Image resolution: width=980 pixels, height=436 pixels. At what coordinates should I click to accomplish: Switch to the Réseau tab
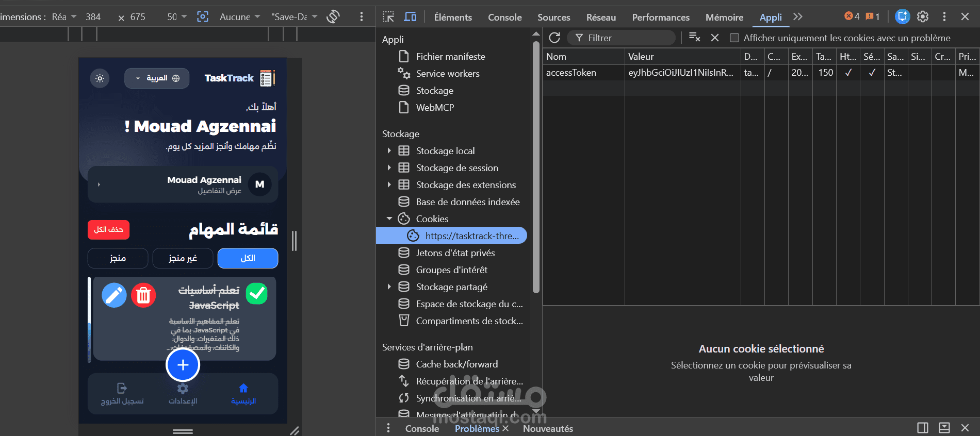click(601, 18)
